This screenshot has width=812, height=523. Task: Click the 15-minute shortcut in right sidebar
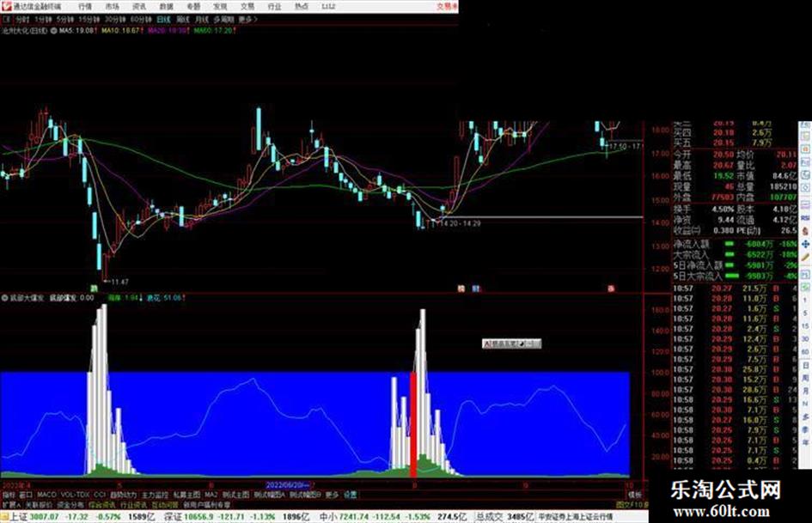pos(805,326)
